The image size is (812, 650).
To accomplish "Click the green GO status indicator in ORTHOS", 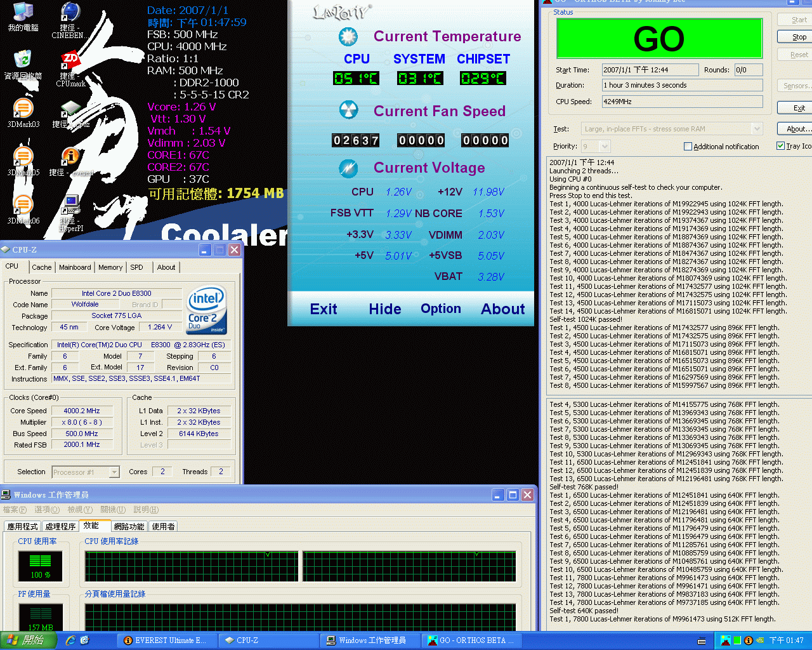I will (x=659, y=39).
